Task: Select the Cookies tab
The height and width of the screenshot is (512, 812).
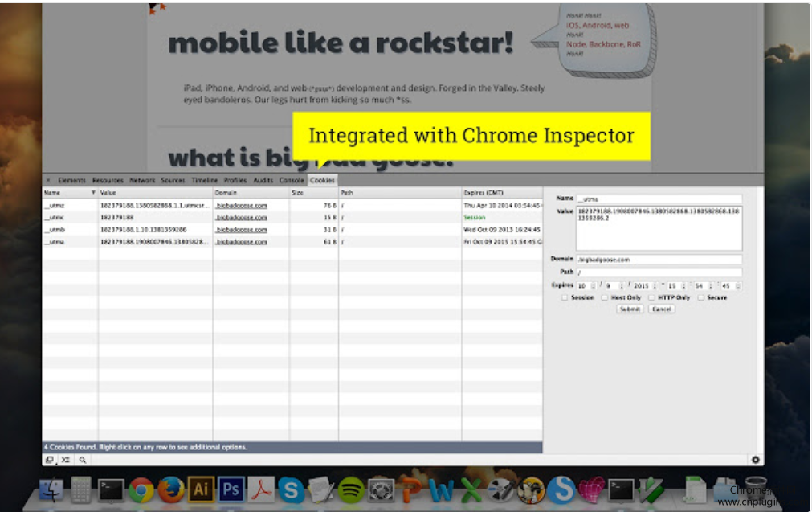Action: tap(323, 180)
